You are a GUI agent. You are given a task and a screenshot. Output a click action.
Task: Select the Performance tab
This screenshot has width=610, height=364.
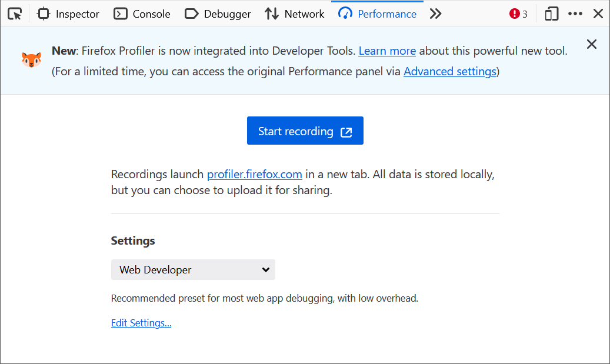click(378, 14)
